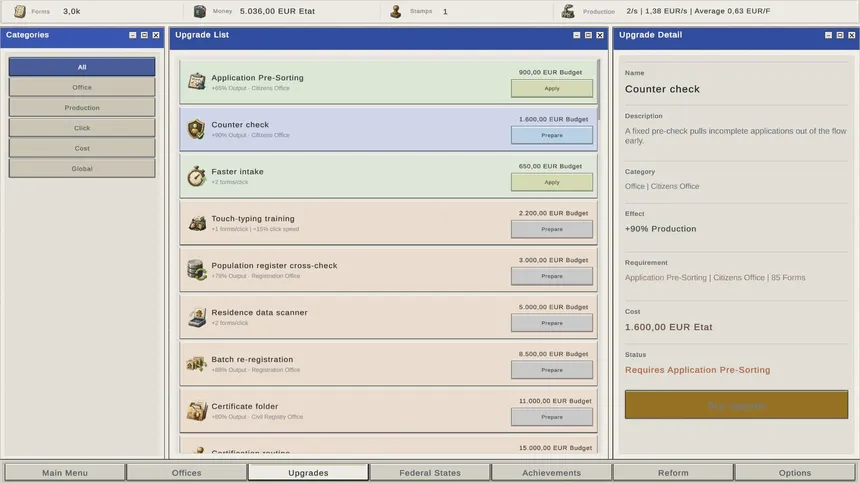Click the Buy upgrade button

click(x=736, y=405)
